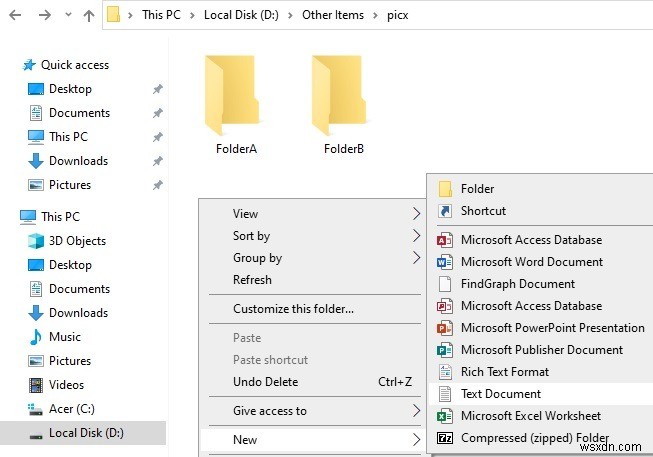653x457 pixels.
Task: Select This PC in address bar
Action: [x=161, y=15]
